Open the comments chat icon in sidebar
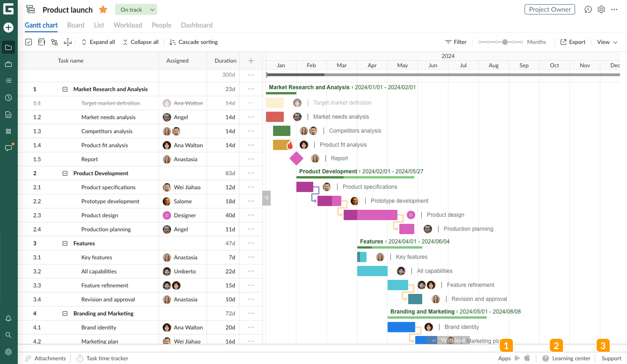 (8, 148)
